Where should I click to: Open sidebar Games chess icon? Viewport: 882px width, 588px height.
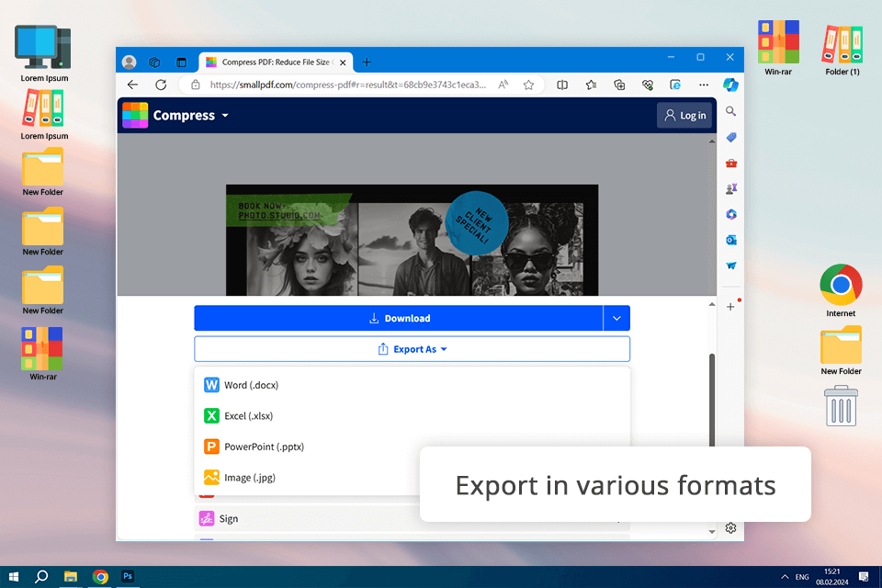coord(730,189)
